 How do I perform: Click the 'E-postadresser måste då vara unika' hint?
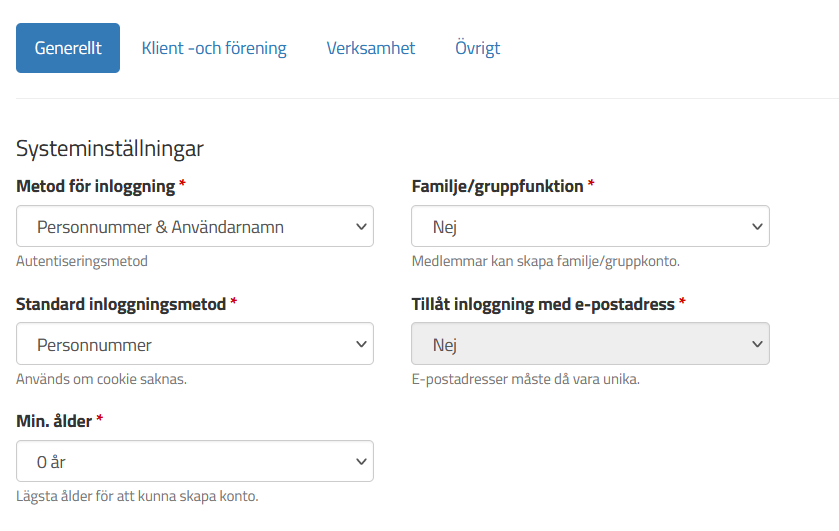526,379
